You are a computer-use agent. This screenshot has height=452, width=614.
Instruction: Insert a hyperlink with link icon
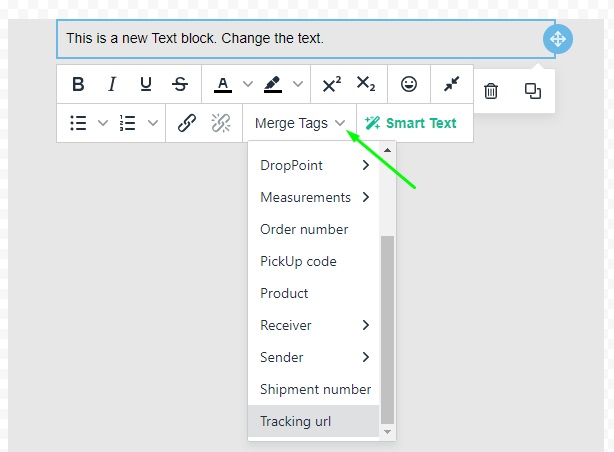point(186,123)
